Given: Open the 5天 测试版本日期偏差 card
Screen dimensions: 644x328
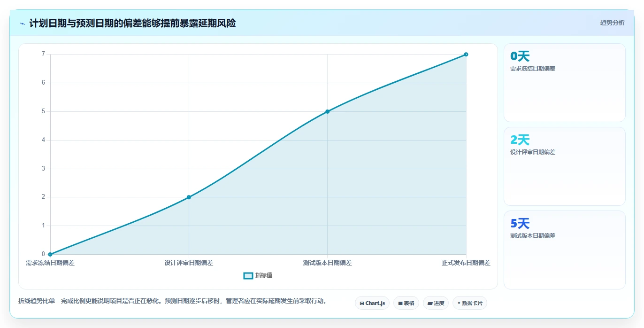Looking at the screenshot, I should tap(564, 250).
